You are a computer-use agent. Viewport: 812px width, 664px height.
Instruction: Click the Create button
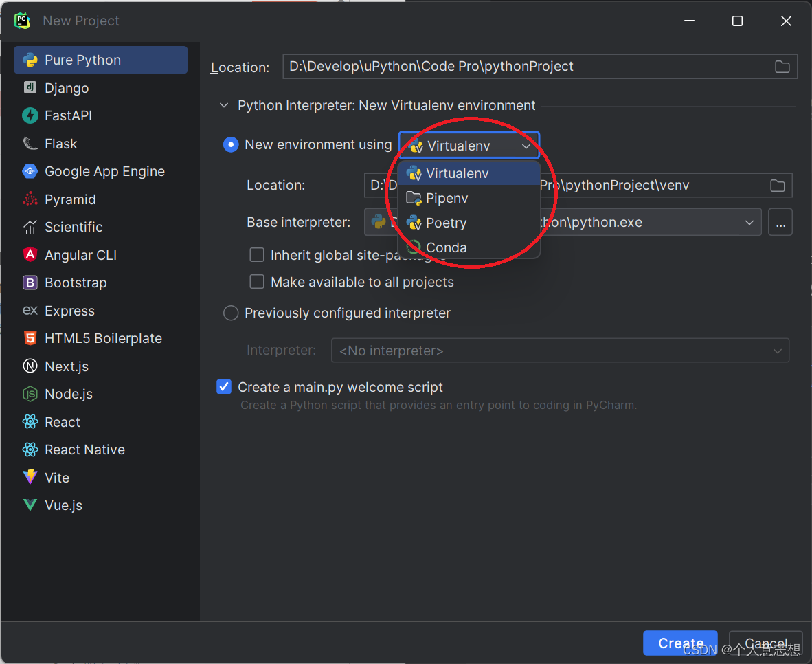tap(680, 643)
